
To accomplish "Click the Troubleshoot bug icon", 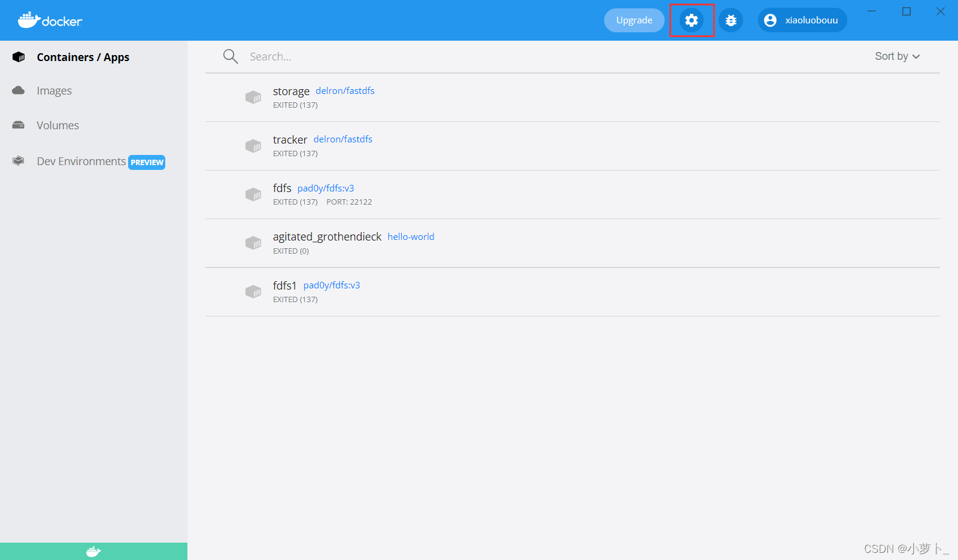I will [x=731, y=20].
